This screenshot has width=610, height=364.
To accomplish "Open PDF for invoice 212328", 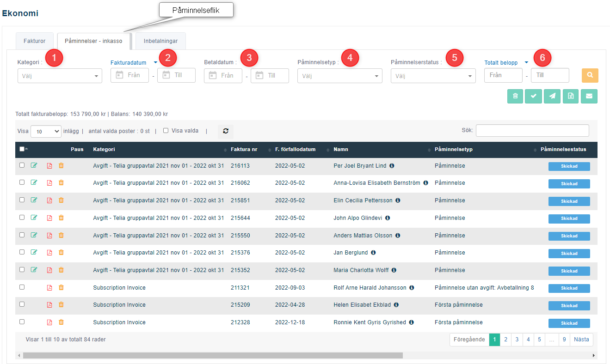I will (x=49, y=322).
